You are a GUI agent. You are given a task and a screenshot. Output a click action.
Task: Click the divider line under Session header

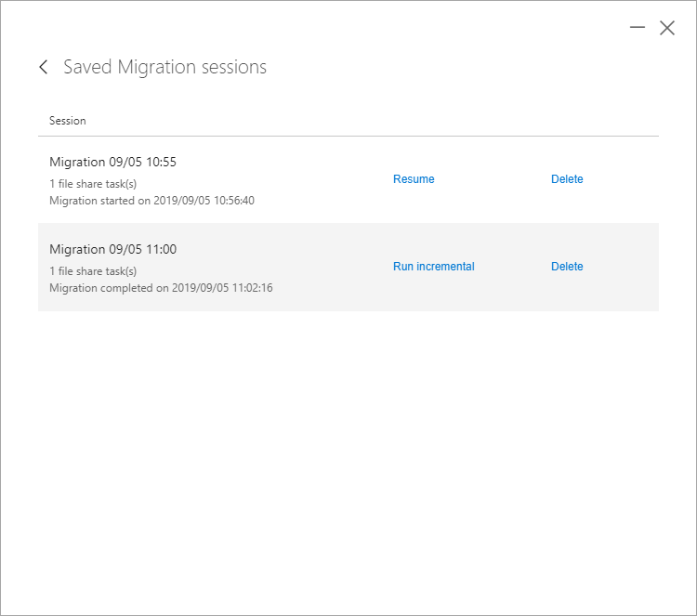[x=348, y=136]
